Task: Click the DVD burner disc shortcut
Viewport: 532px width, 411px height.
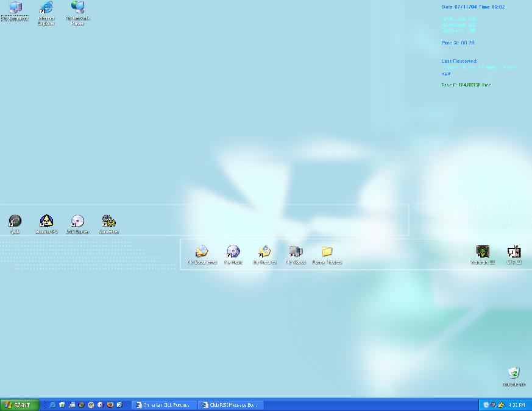Action: (x=77, y=221)
